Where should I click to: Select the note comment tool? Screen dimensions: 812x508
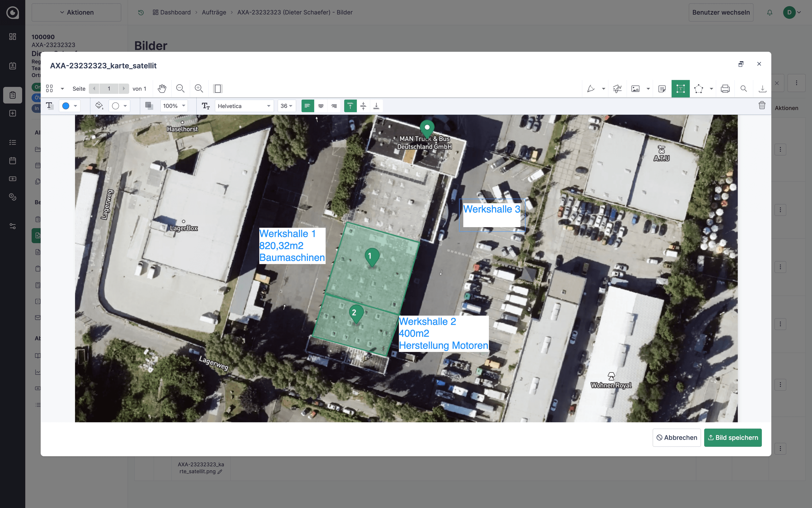click(662, 89)
